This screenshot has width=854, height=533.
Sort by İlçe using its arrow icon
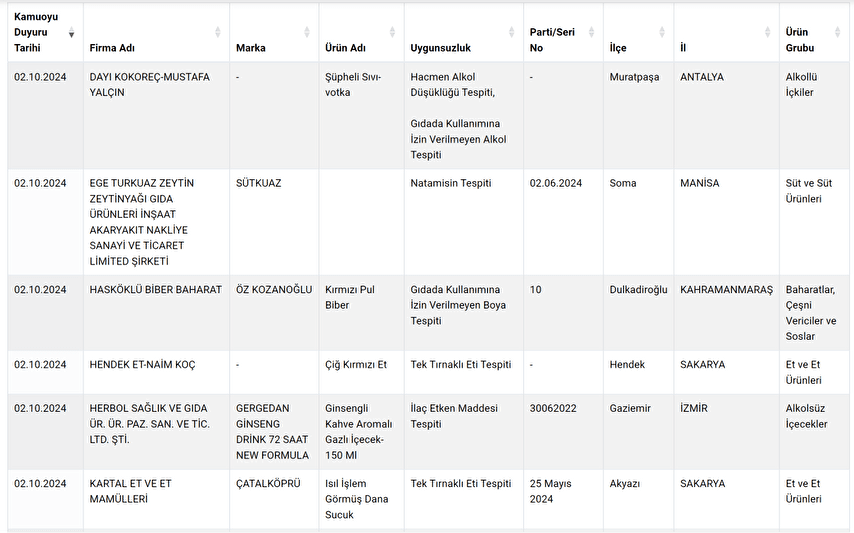click(663, 33)
